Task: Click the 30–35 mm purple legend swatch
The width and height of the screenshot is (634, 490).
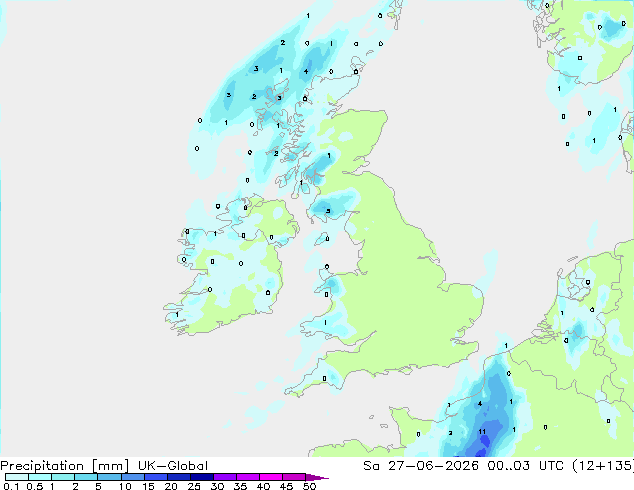Action: (x=225, y=477)
